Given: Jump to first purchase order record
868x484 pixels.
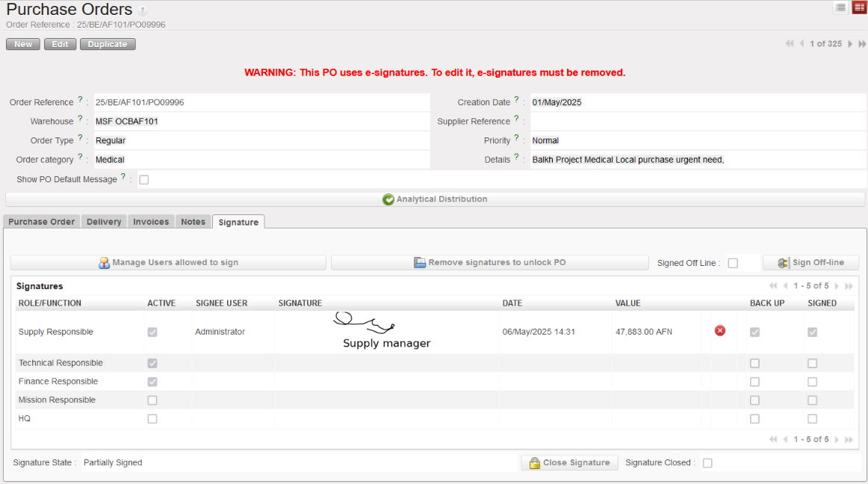Looking at the screenshot, I should (790, 44).
